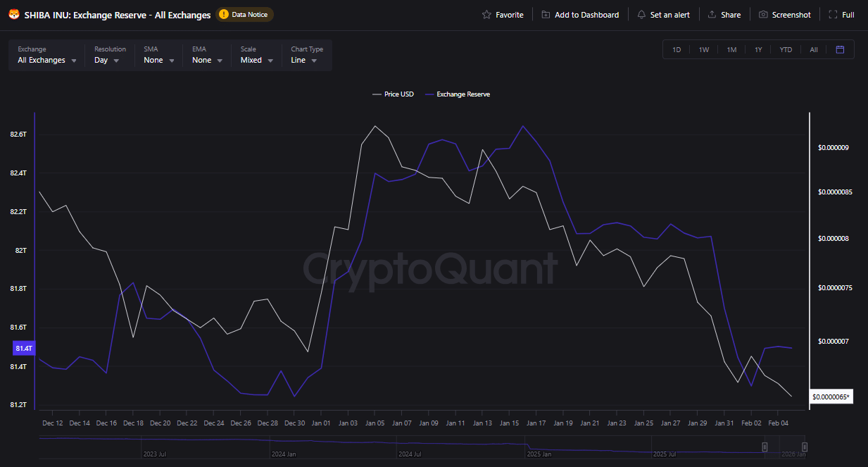This screenshot has width=868, height=467.
Task: Toggle the Exchange Reserve legend entry
Action: pos(458,94)
